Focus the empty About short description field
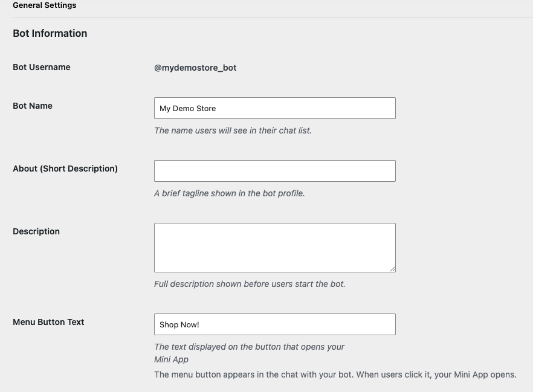Screen dimensions: 533x392 coord(274,171)
